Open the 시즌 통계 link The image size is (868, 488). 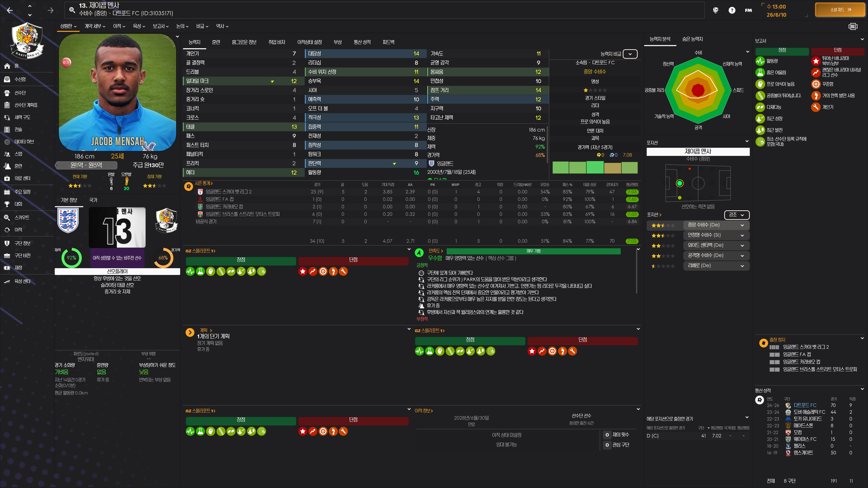pyautogui.click(x=203, y=183)
